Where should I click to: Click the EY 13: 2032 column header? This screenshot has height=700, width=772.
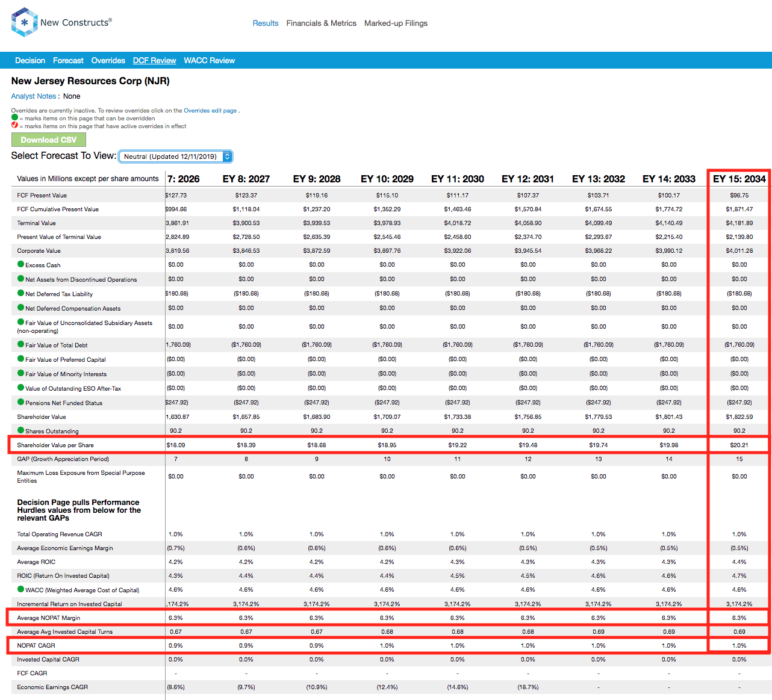599,179
